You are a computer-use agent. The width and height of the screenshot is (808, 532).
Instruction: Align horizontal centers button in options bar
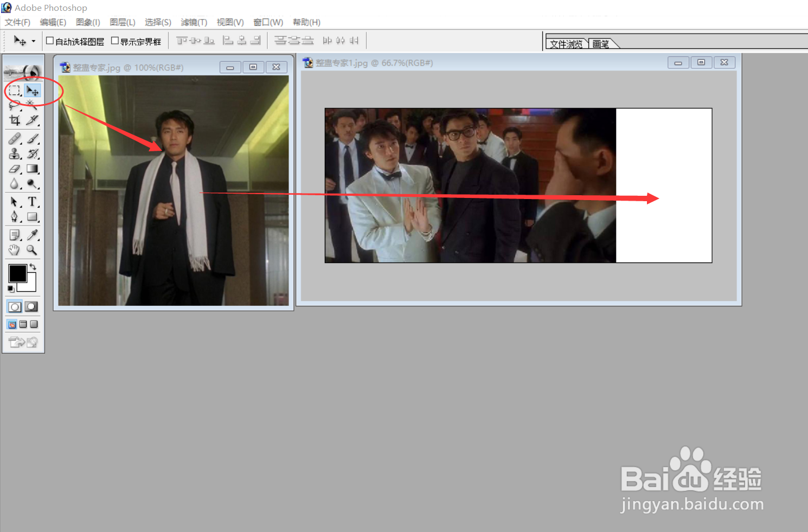tap(242, 41)
